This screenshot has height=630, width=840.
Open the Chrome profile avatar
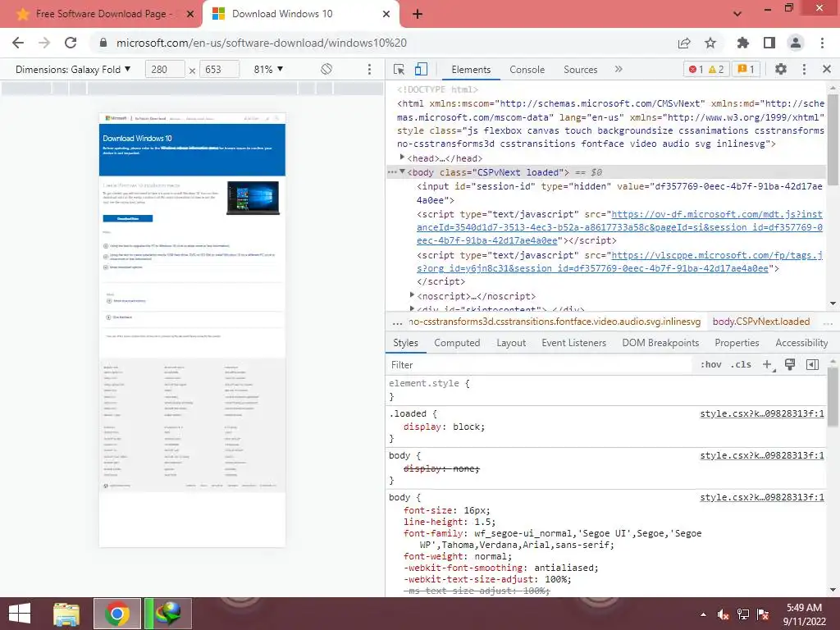(x=796, y=43)
